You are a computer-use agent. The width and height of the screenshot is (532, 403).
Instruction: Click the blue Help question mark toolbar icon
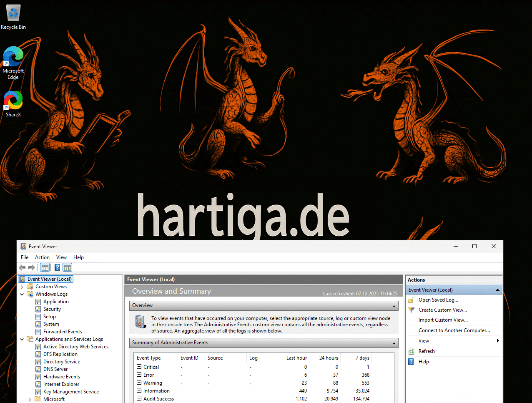point(57,267)
